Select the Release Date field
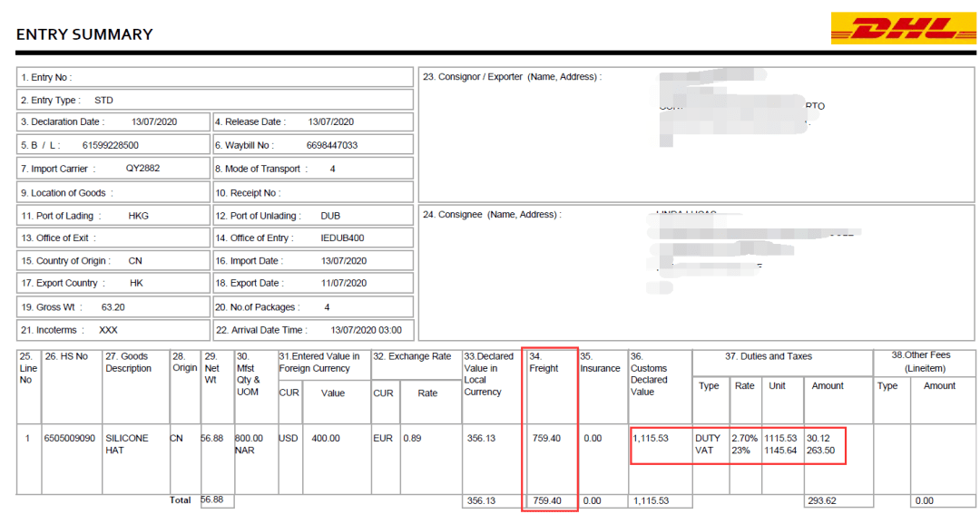The height and width of the screenshot is (514, 980). tap(312, 122)
